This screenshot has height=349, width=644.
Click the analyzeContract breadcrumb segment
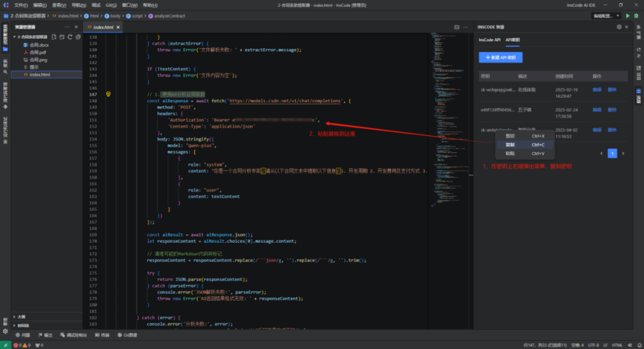point(167,16)
